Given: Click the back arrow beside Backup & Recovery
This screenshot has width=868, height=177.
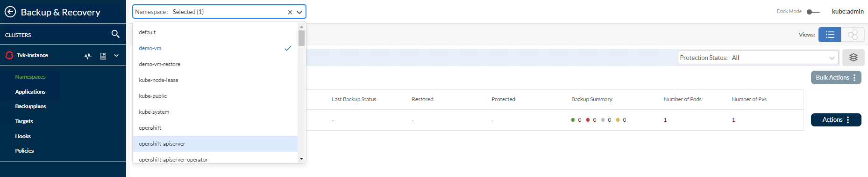Looking at the screenshot, I should coord(10,12).
